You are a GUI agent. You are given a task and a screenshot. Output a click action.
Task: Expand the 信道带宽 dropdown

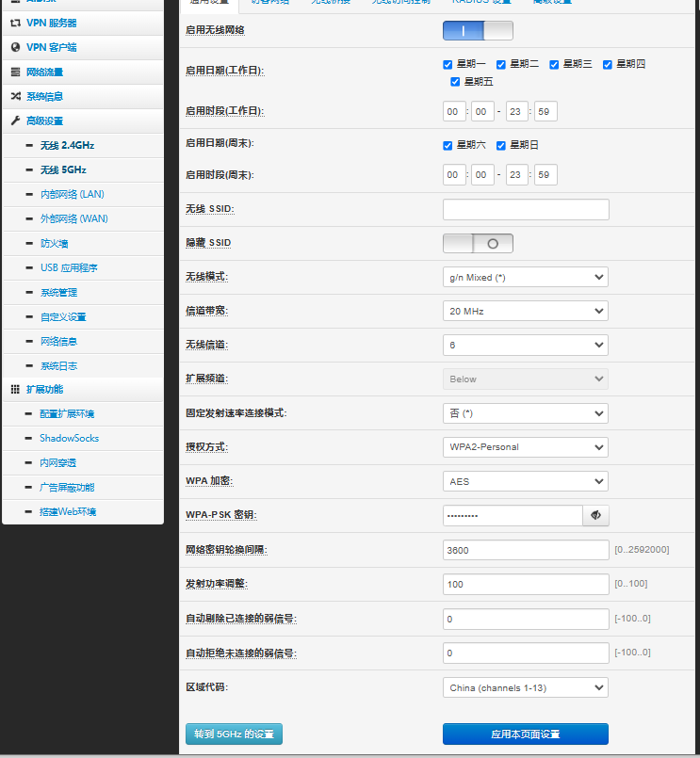[x=525, y=311]
